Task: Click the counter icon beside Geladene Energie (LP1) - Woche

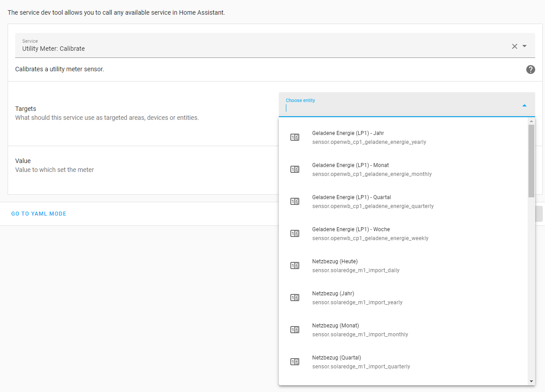Action: coord(295,233)
